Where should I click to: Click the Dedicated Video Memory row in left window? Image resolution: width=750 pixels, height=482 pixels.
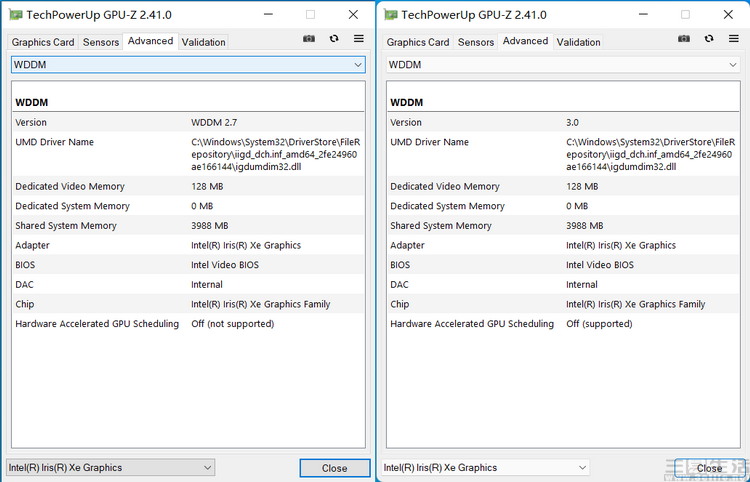pos(188,186)
